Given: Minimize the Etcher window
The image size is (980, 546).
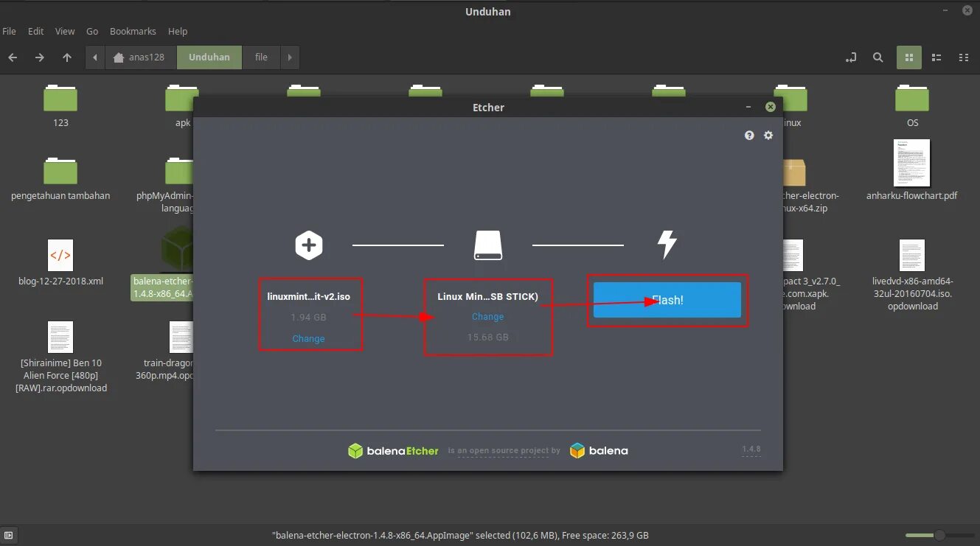Looking at the screenshot, I should pyautogui.click(x=748, y=107).
